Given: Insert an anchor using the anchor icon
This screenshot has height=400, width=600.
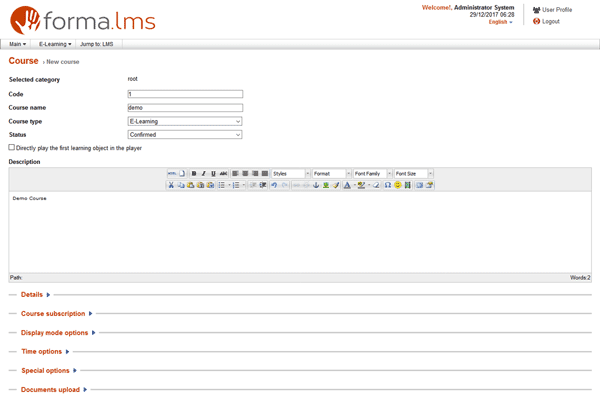Looking at the screenshot, I should click(316, 185).
